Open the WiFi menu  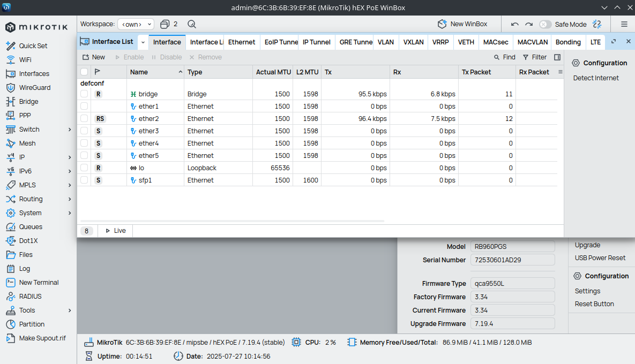pos(25,60)
